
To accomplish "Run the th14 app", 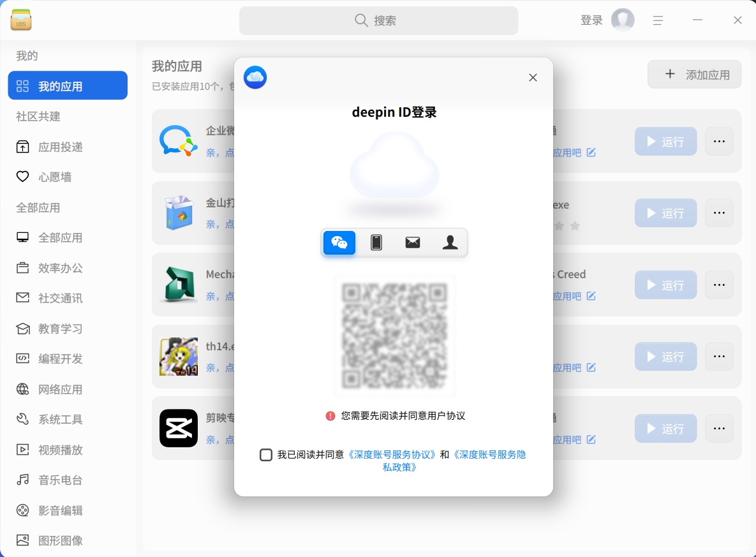I will tap(665, 357).
